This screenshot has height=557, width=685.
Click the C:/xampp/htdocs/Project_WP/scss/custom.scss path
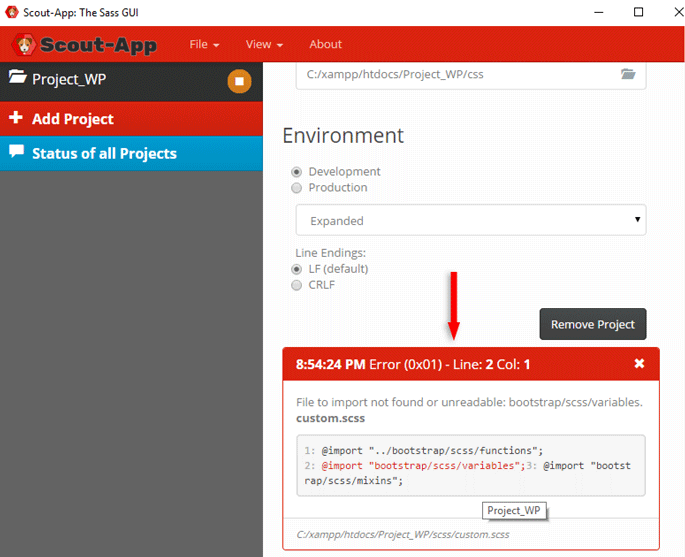403,535
